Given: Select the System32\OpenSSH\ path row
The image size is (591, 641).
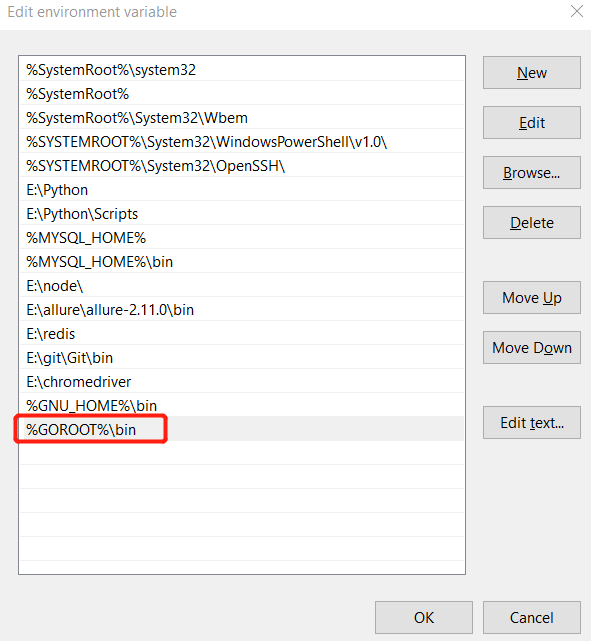Looking at the screenshot, I should click(x=242, y=166).
